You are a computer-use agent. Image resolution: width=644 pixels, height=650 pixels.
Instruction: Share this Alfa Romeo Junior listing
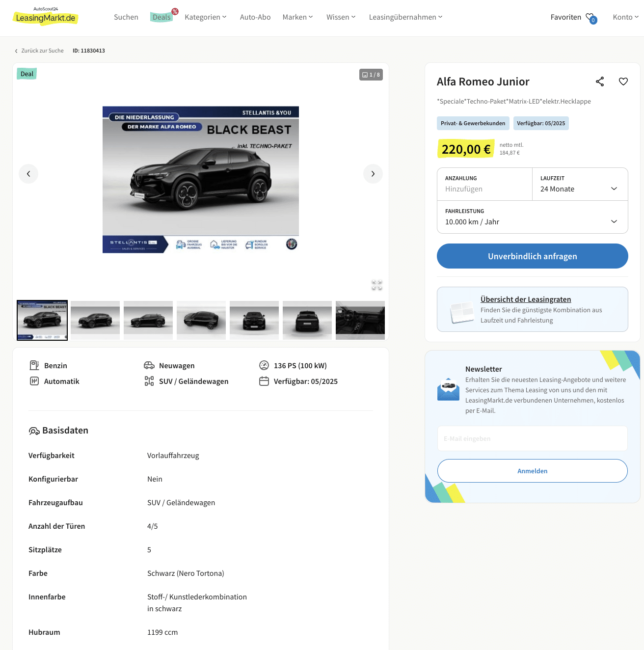(600, 81)
